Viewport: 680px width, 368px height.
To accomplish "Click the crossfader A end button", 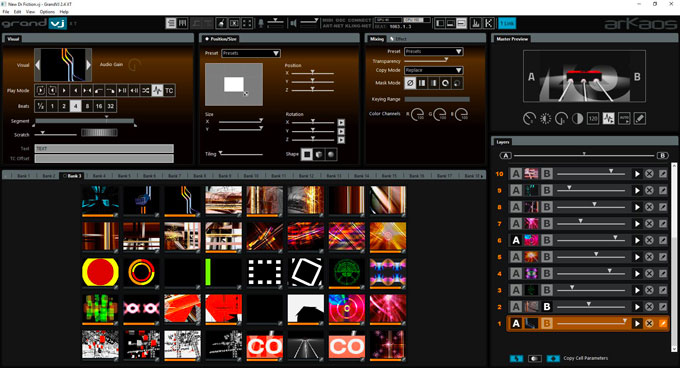I will coord(506,156).
